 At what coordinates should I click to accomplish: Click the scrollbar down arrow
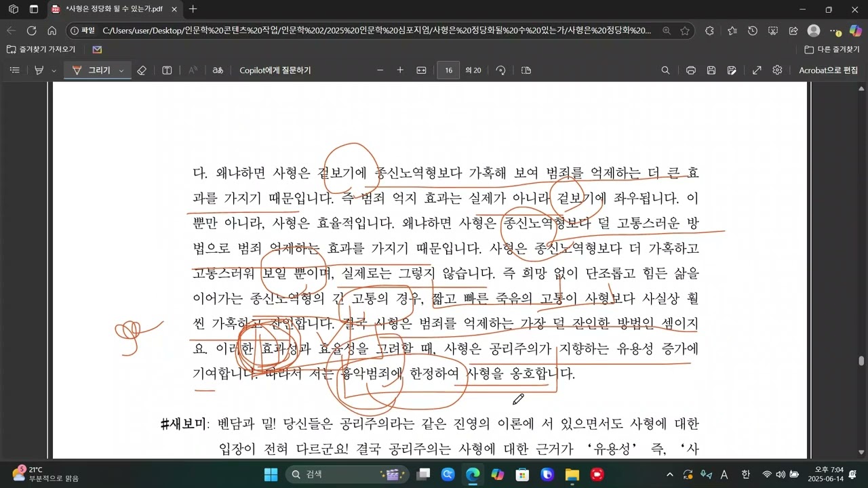click(x=862, y=453)
